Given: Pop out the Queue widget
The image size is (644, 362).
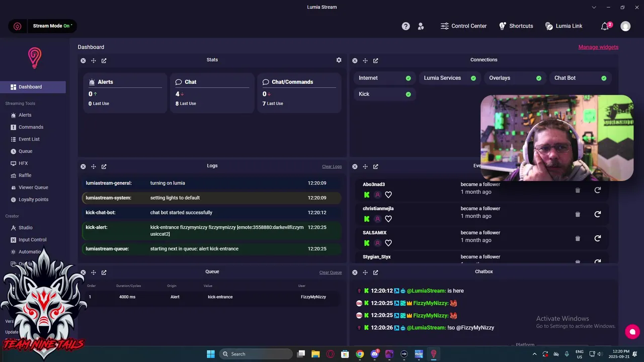Looking at the screenshot, I should pos(104,273).
